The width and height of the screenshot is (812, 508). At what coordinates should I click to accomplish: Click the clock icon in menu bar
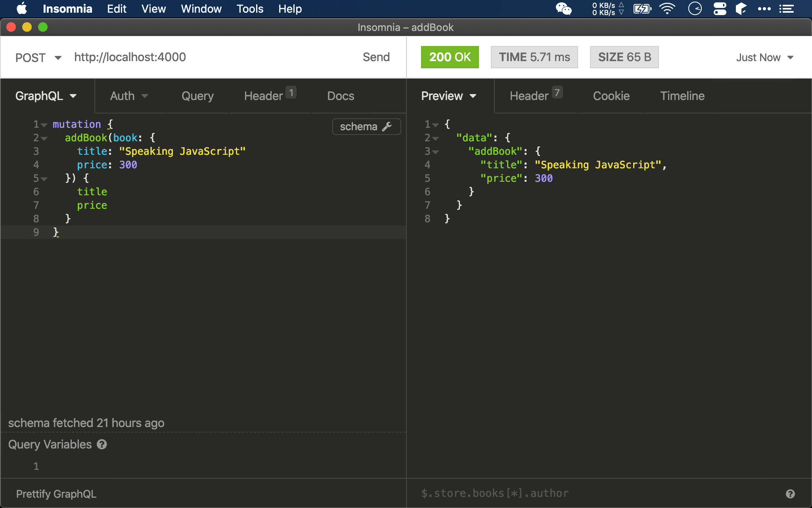tap(695, 9)
